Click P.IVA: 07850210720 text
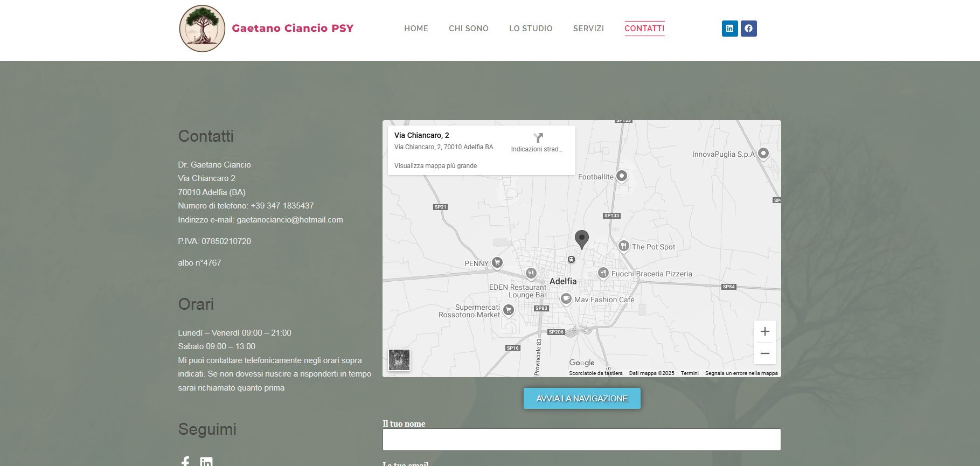This screenshot has height=466, width=980. pos(214,241)
